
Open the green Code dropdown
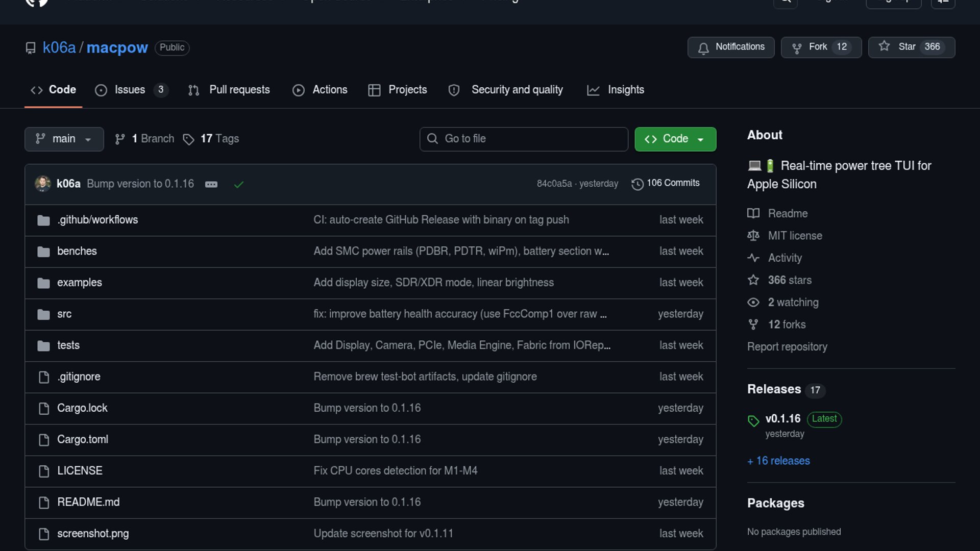coord(675,139)
